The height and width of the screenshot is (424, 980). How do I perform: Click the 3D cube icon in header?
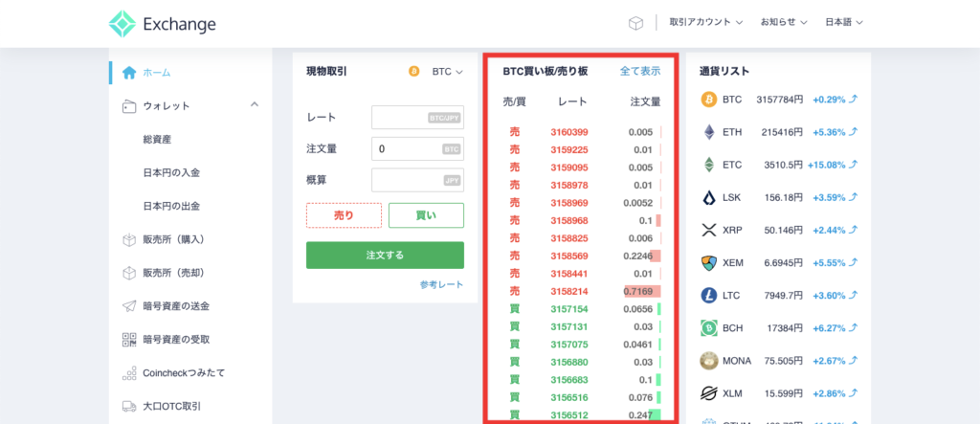click(635, 23)
